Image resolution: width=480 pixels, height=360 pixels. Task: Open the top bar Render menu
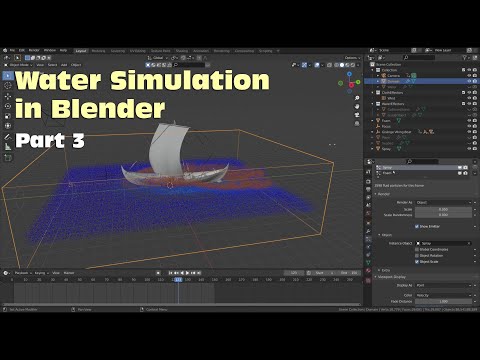tap(34, 50)
